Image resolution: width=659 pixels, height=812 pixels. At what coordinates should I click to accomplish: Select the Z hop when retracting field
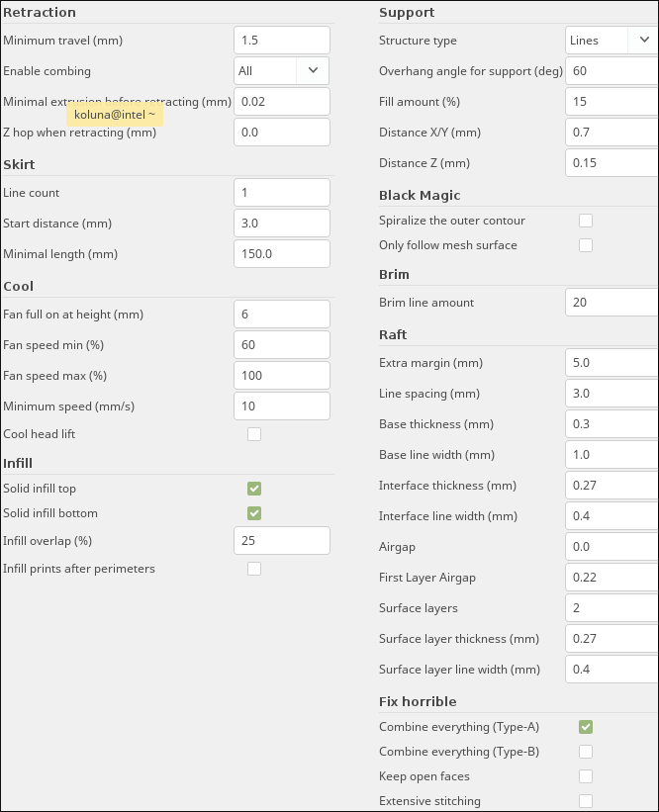(282, 133)
